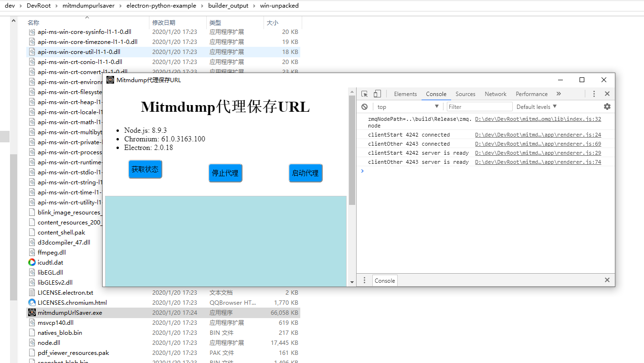Open the drawer's three-dot menu beside Console
The height and width of the screenshot is (363, 644).
point(364,280)
